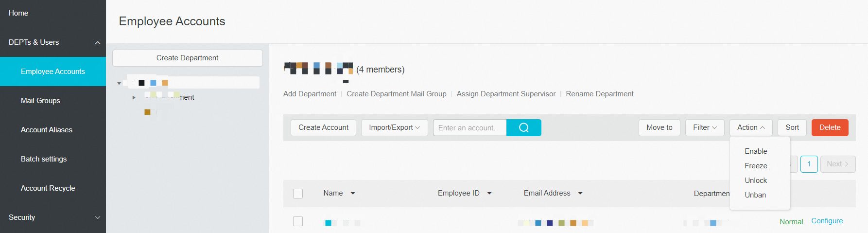The image size is (868, 233).
Task: Click the search magnifier icon button
Action: point(523,127)
